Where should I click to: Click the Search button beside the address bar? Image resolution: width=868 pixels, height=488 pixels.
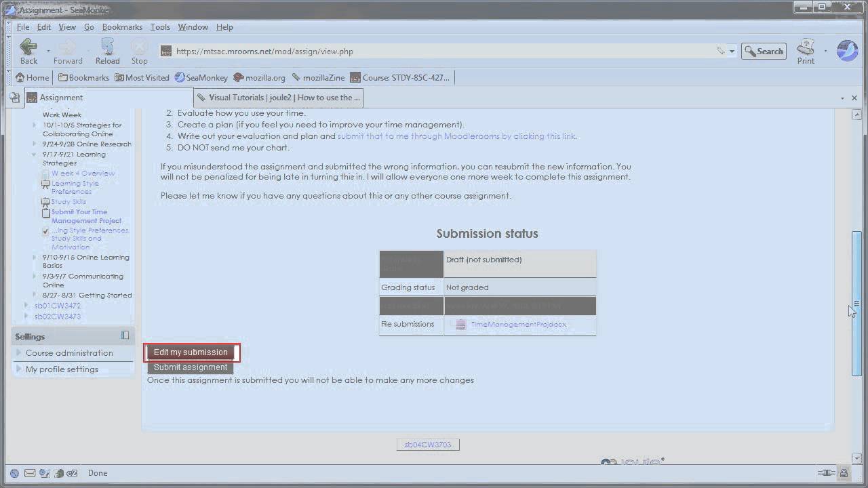coord(764,51)
